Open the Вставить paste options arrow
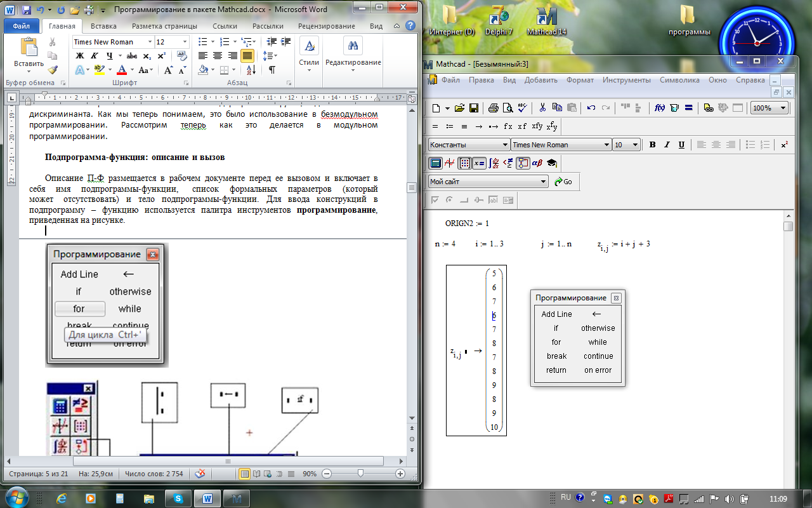 [29, 71]
